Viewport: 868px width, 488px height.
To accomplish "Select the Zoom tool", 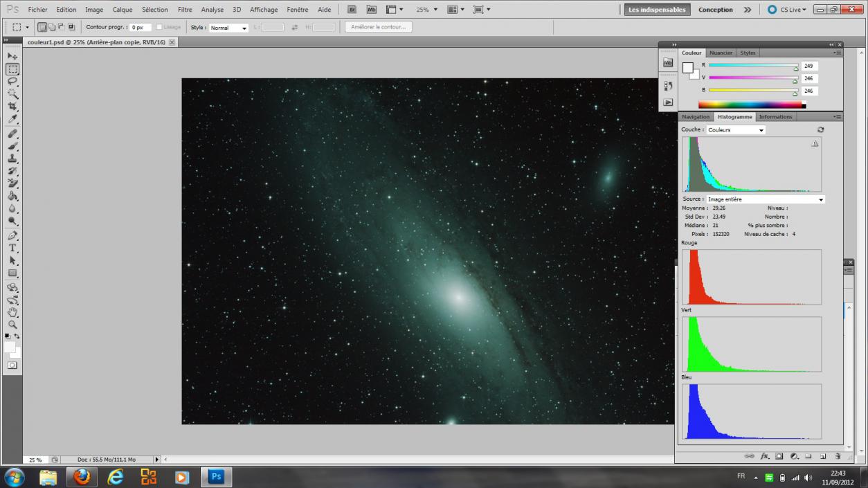I will click(x=12, y=325).
